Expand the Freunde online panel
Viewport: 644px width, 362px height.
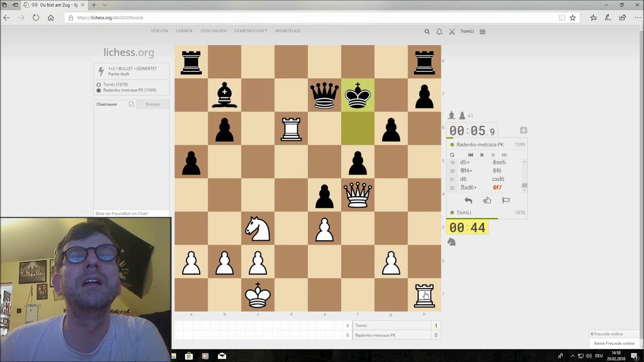pos(607,334)
